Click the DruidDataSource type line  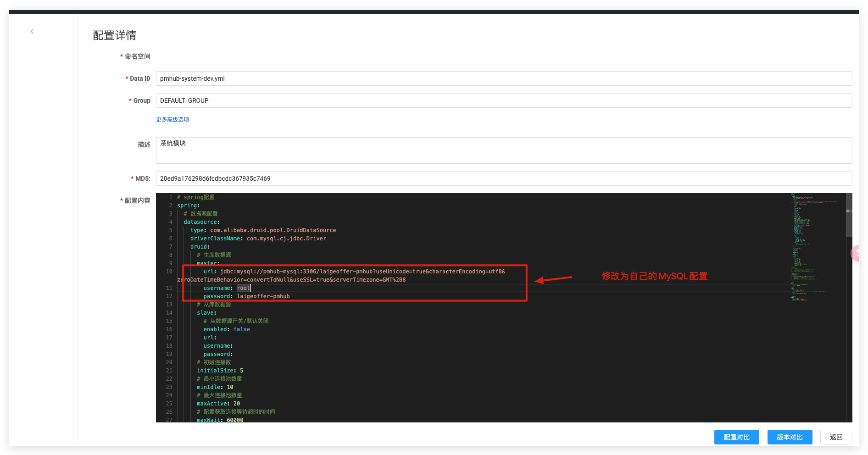coord(263,230)
